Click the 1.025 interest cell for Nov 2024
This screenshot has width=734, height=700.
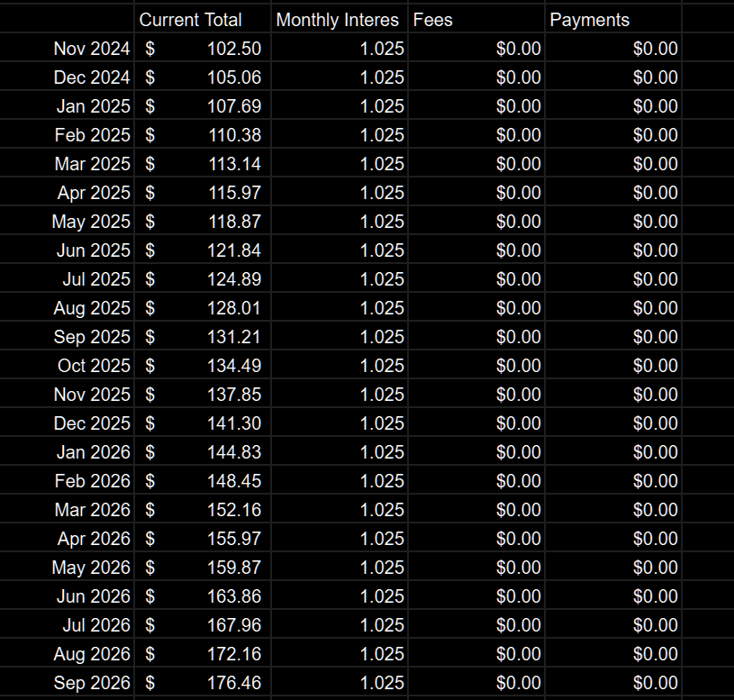tap(340, 49)
